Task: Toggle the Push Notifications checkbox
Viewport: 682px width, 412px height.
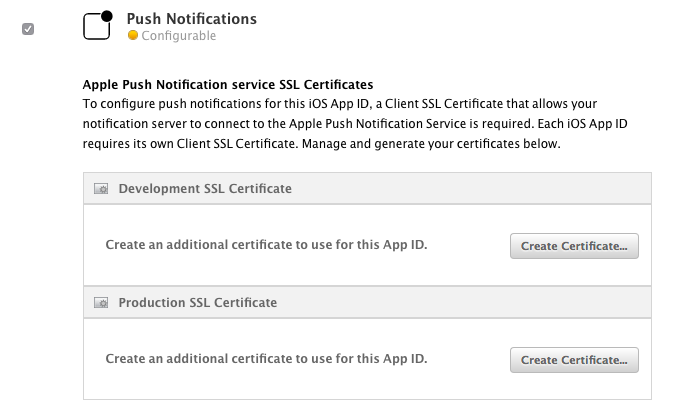Action: point(28,28)
